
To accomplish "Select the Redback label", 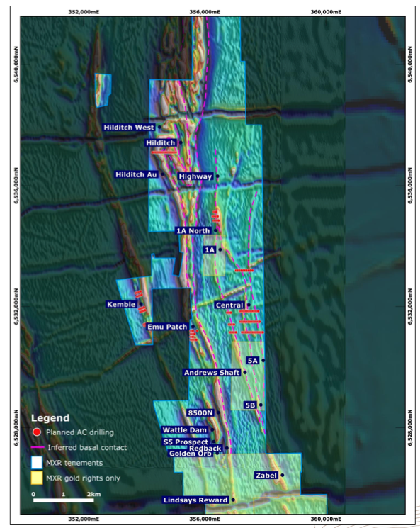I will 205,448.
